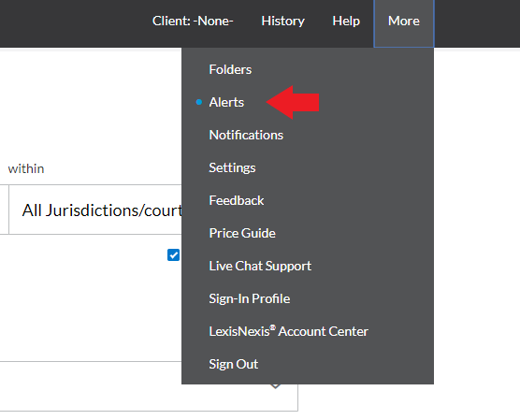Click the empty box below the checkbox

[x=149, y=386]
